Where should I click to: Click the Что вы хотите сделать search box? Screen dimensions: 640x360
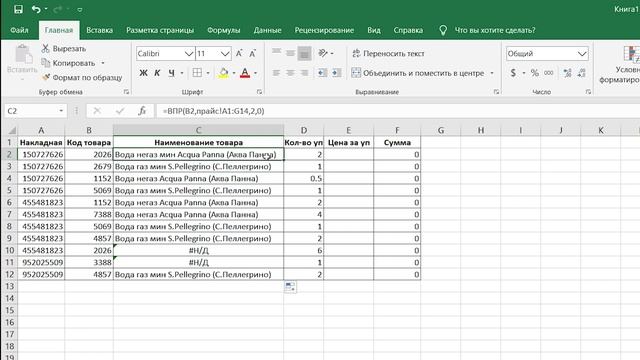coord(495,30)
